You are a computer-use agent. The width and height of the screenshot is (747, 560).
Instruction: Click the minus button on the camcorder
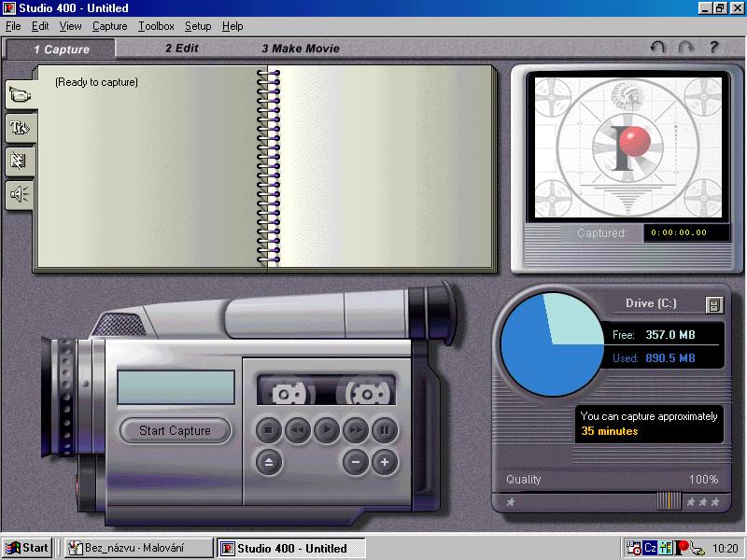click(x=356, y=462)
